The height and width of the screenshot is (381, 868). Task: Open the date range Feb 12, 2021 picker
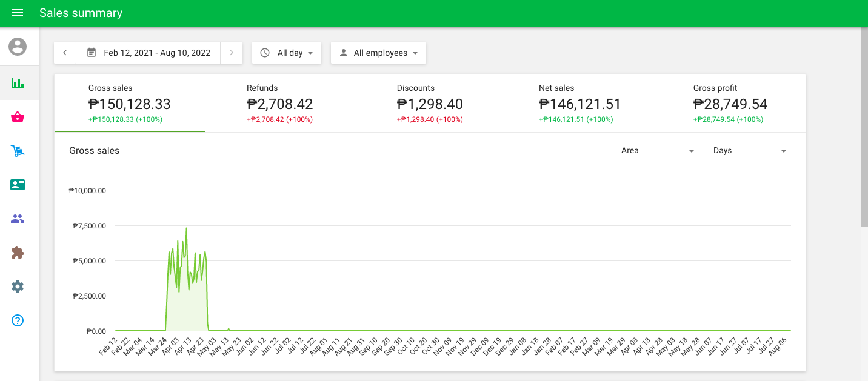click(149, 53)
